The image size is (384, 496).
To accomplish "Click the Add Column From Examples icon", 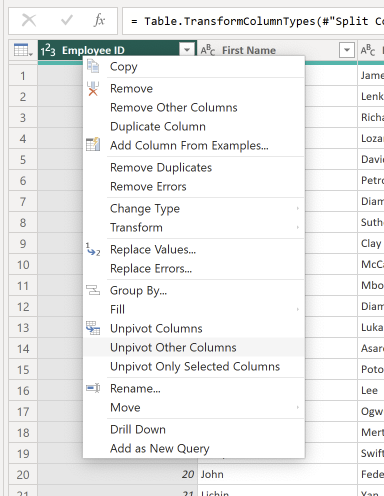I will [93, 145].
